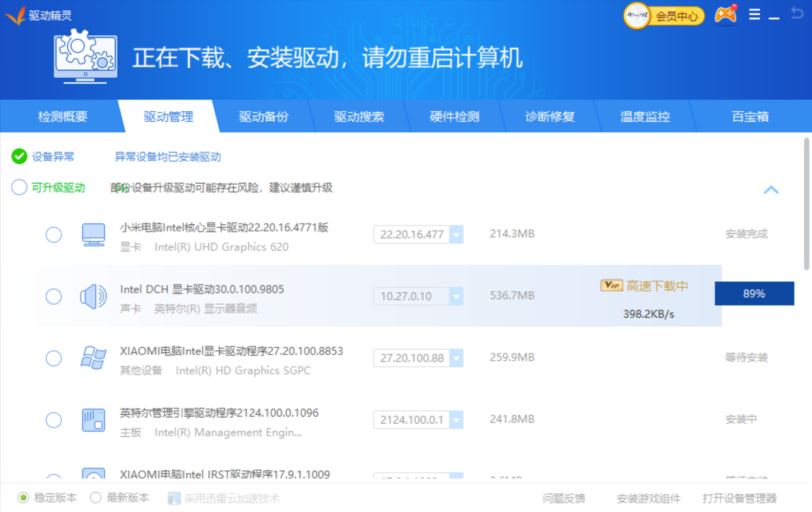Select the Intel DCH 显卡驱动 row circle
The image size is (812, 512).
point(54,297)
